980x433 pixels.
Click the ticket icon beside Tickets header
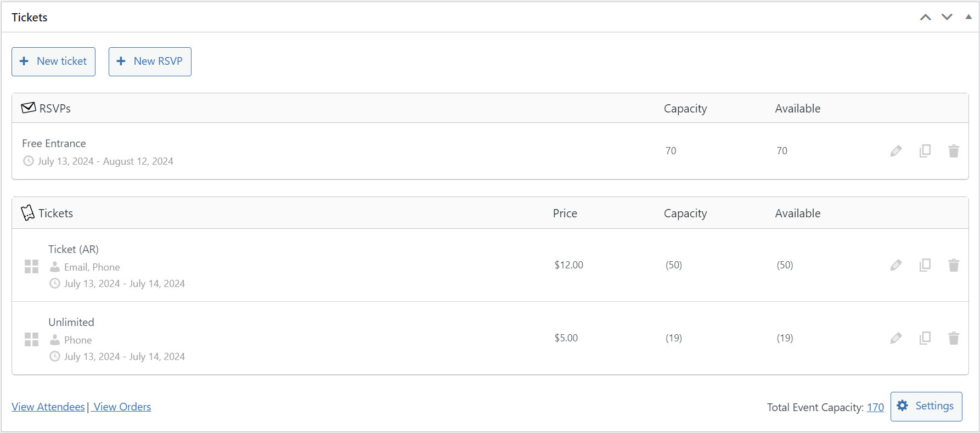[27, 212]
